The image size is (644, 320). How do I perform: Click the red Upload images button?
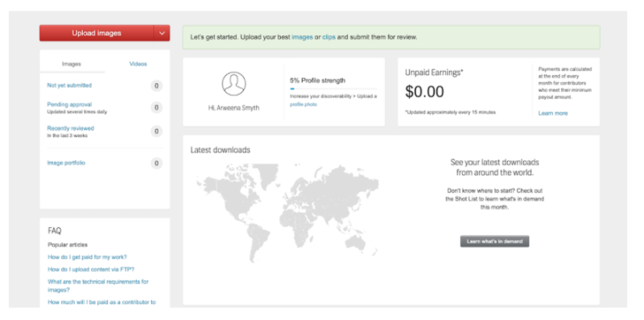[x=97, y=33]
